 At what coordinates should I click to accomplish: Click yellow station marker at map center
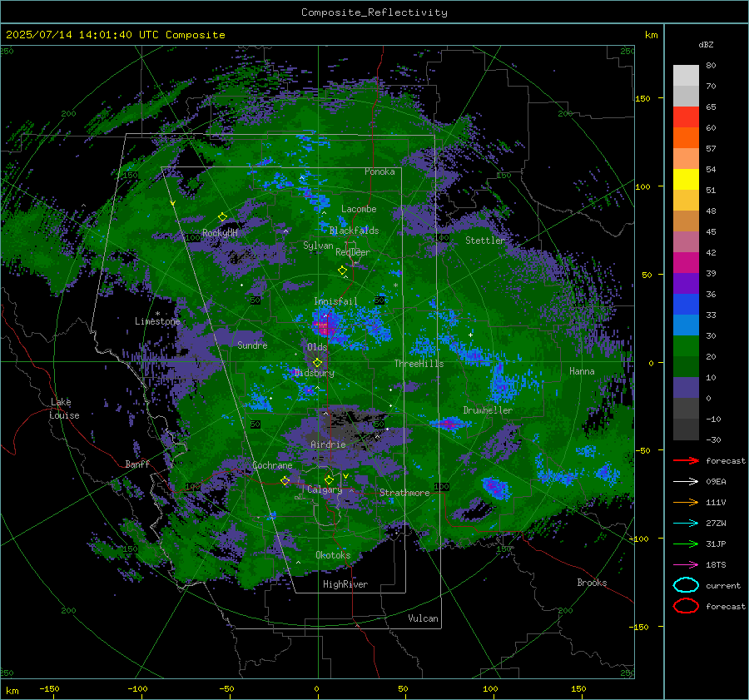pos(317,363)
